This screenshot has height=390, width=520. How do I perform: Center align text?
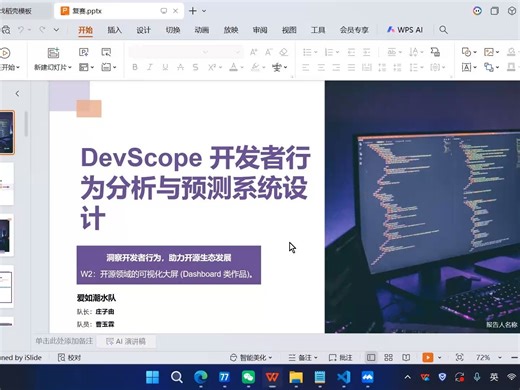(321, 68)
